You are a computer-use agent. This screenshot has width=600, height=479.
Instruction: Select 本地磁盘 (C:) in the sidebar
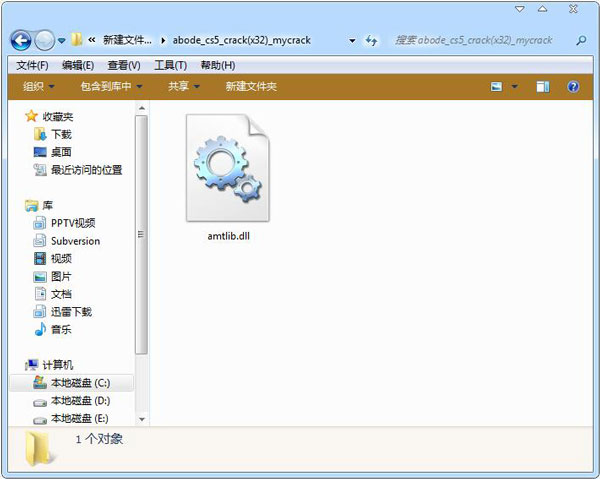click(78, 383)
